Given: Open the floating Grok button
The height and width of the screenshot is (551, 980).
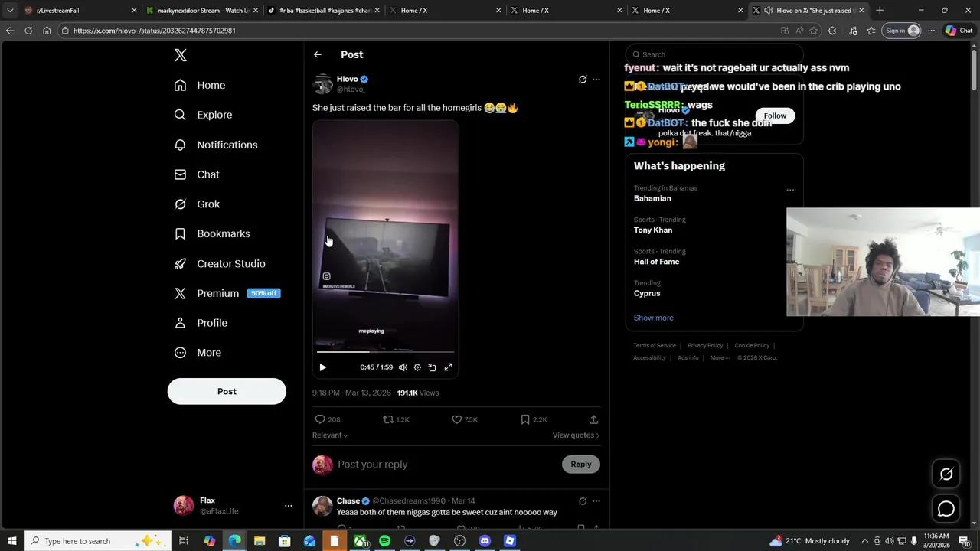Looking at the screenshot, I should coord(946,474).
